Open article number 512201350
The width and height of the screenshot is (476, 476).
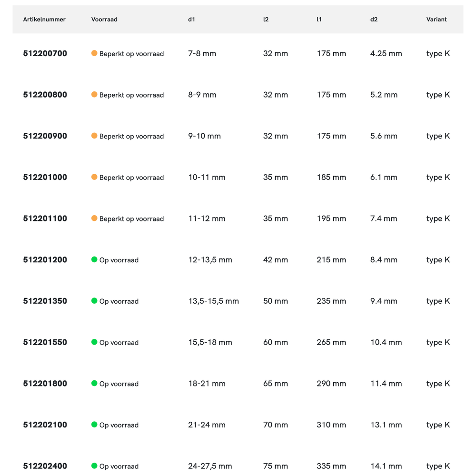(45, 301)
